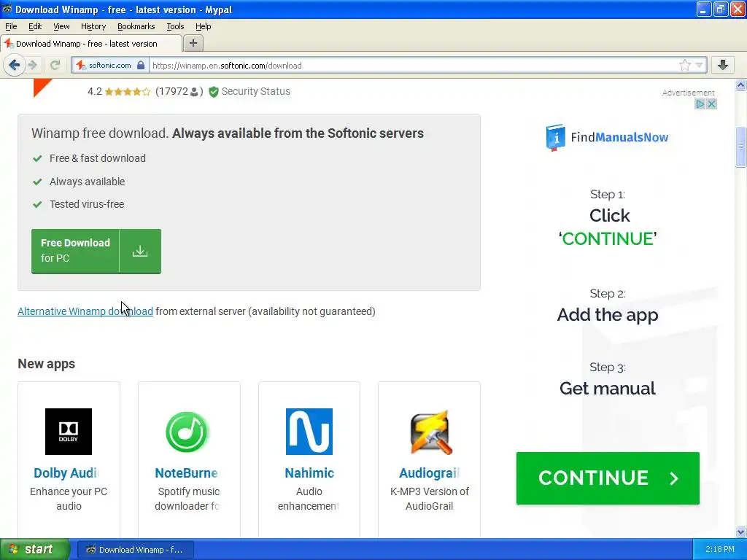Open the Alternative Winamp download link
The height and width of the screenshot is (560, 747).
[x=85, y=311]
